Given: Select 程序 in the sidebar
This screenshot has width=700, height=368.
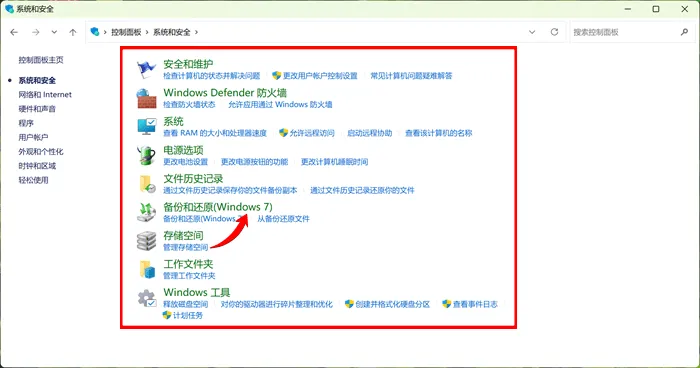Looking at the screenshot, I should click(x=26, y=123).
